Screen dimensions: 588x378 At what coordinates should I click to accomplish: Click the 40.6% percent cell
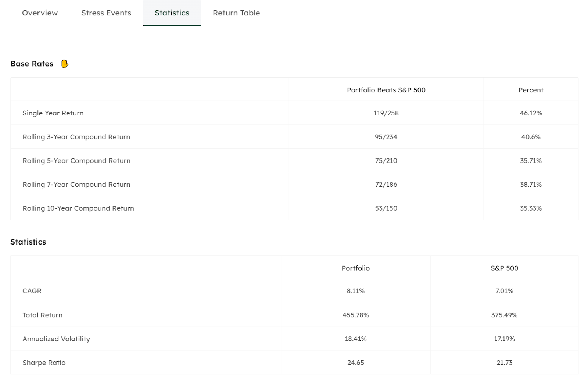click(x=531, y=137)
